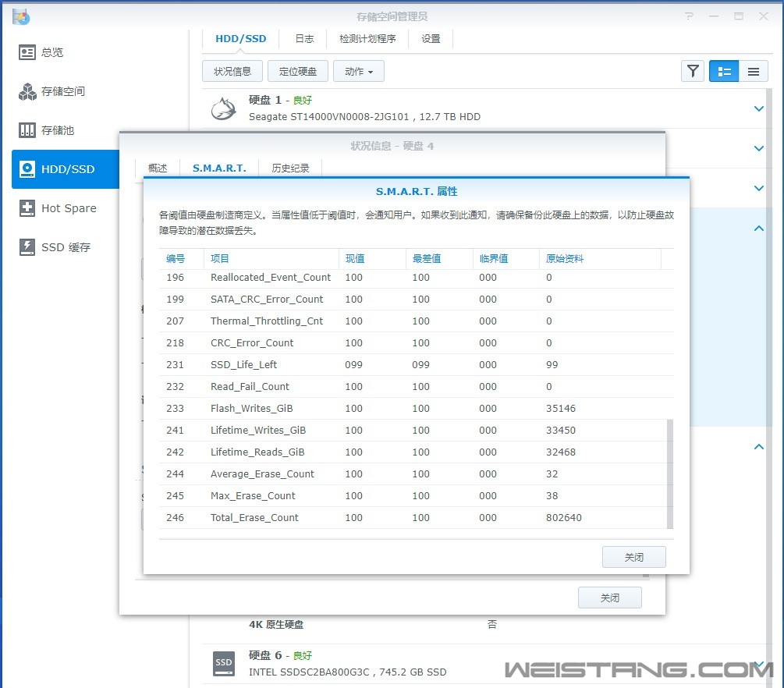Switch to the HDD/SSD top tab

coord(240,38)
